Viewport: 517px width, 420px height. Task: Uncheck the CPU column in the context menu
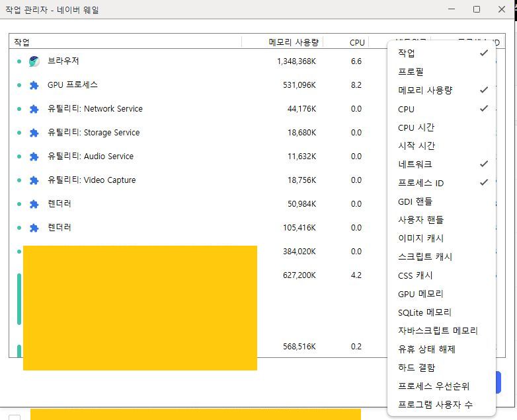(442, 109)
